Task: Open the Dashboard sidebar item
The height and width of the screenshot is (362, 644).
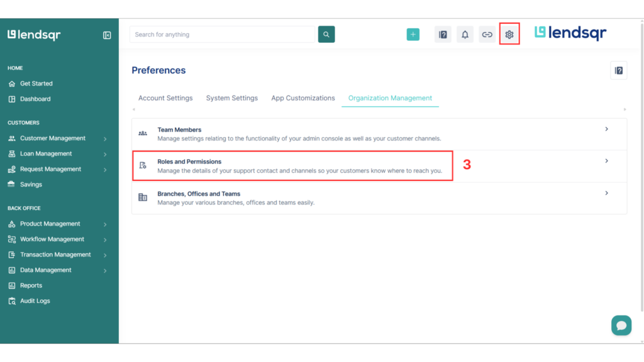Action: 35,99
